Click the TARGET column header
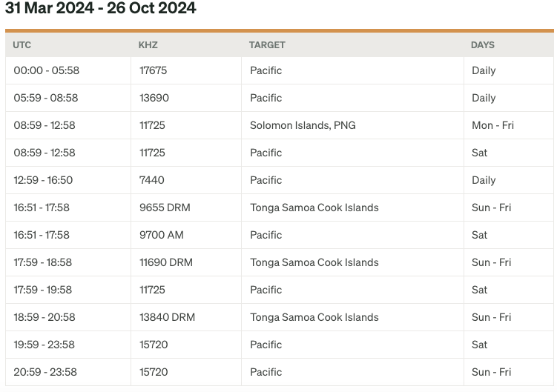The width and height of the screenshot is (557, 392). coord(267,44)
